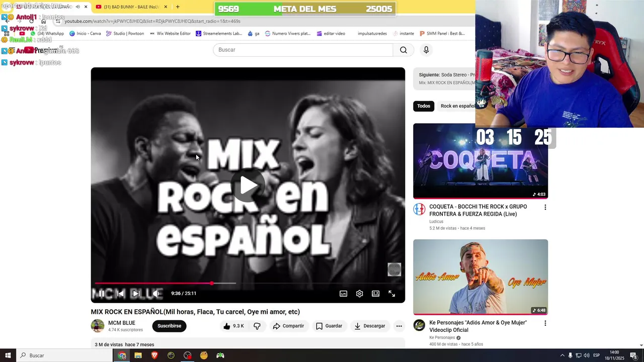Open COQUETA - BOCCHI THE ROCK title link
The width and height of the screenshot is (644, 362).
click(478, 210)
